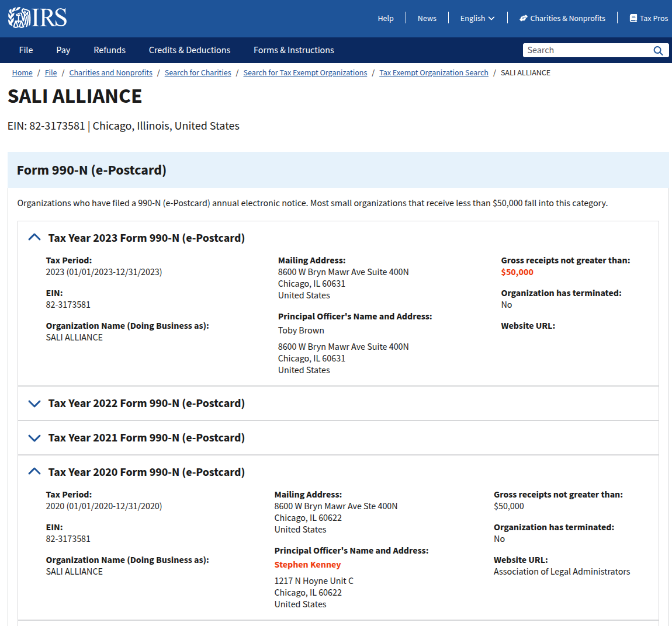Open the Refunds menu

110,50
